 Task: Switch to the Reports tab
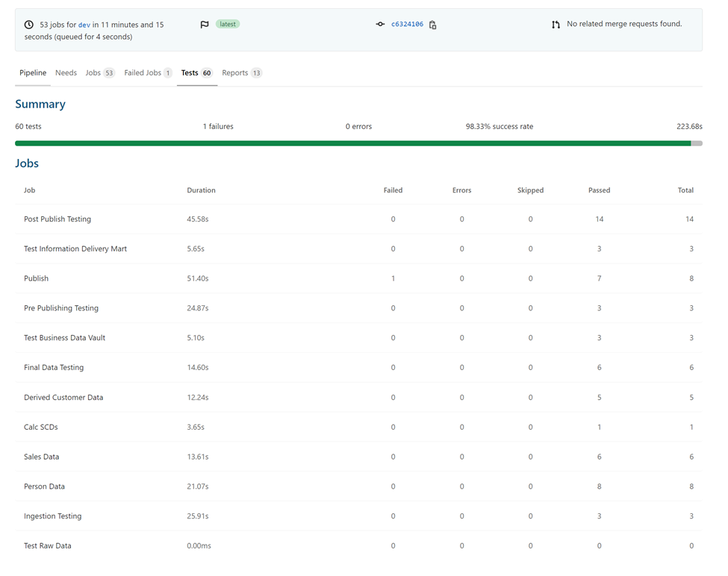coord(242,73)
